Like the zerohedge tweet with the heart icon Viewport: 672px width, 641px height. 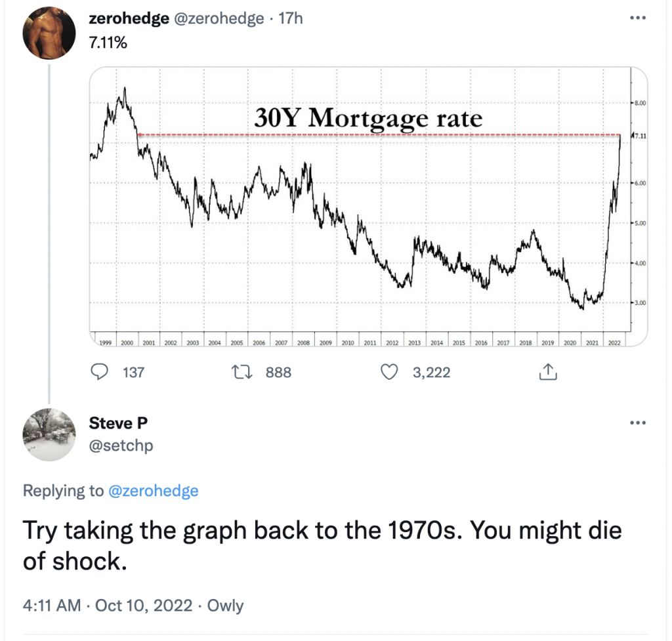(389, 372)
